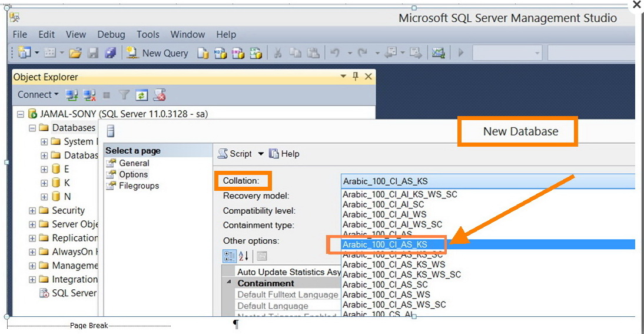Click the Navigate Forward icon
Screen dimensions: 644x334
[416, 53]
